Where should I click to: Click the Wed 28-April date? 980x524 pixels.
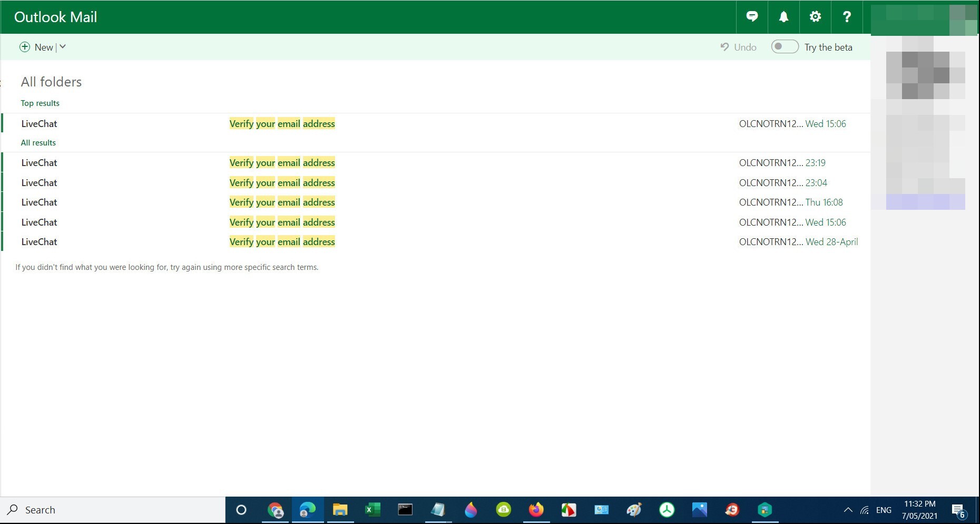pos(832,242)
